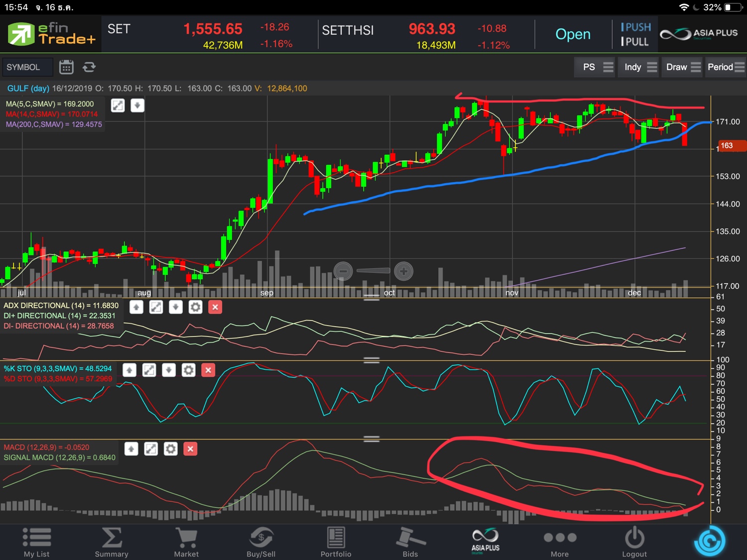
Task: Tap the SYMBOL search field
Action: coord(27,67)
